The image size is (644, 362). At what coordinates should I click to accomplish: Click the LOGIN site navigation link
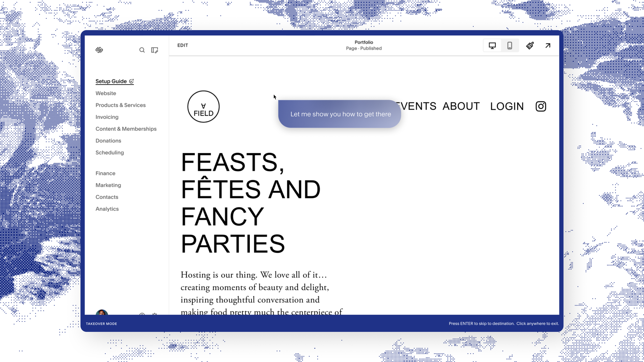[507, 106]
